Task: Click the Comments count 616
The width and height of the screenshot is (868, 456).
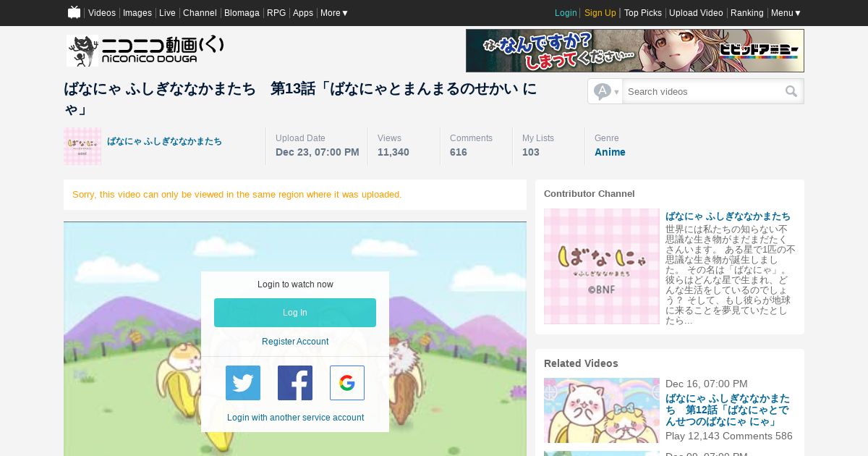Action: point(459,152)
